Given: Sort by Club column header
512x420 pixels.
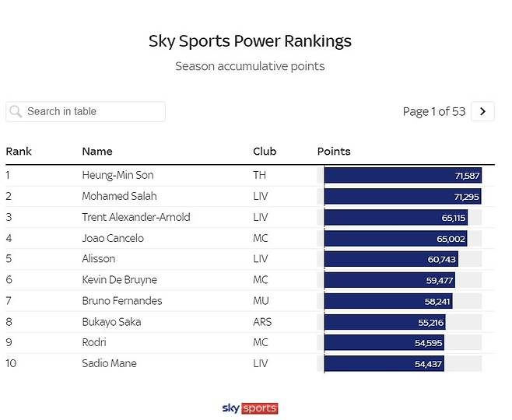Looking at the screenshot, I should 265,151.
